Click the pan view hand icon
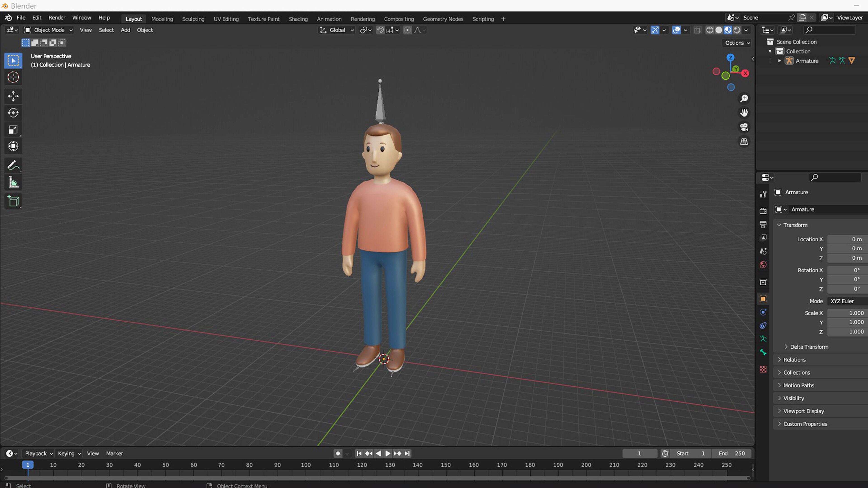The height and width of the screenshot is (488, 868). 744,113
